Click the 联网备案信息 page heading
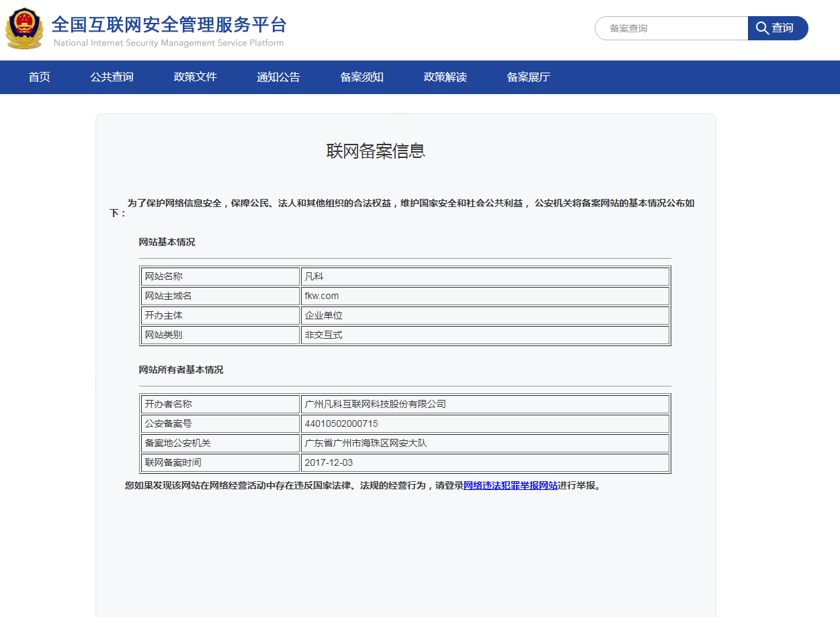The height and width of the screenshot is (617, 840). coord(376,151)
